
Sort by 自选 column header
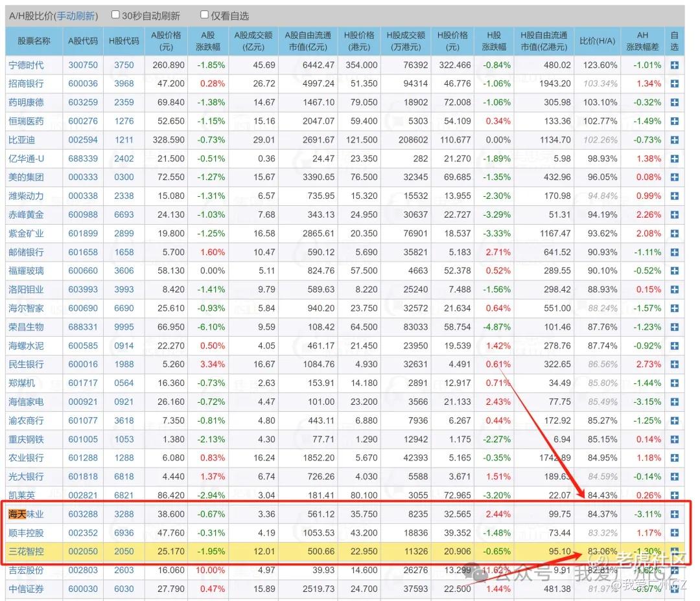pyautogui.click(x=674, y=41)
